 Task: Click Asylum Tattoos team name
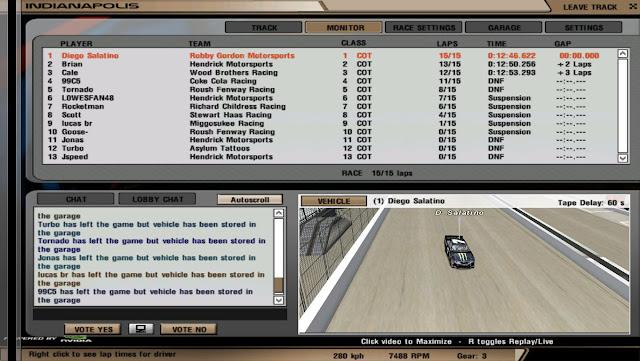[220, 148]
